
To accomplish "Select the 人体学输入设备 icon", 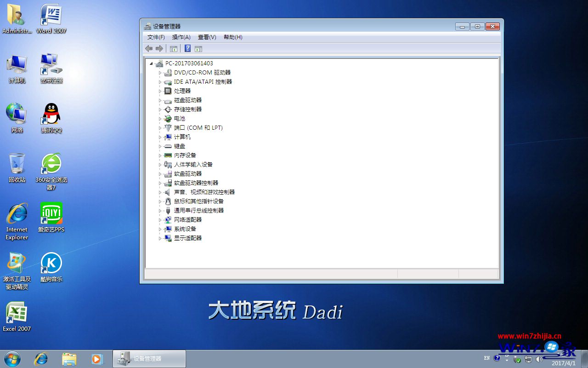I will pyautogui.click(x=168, y=165).
